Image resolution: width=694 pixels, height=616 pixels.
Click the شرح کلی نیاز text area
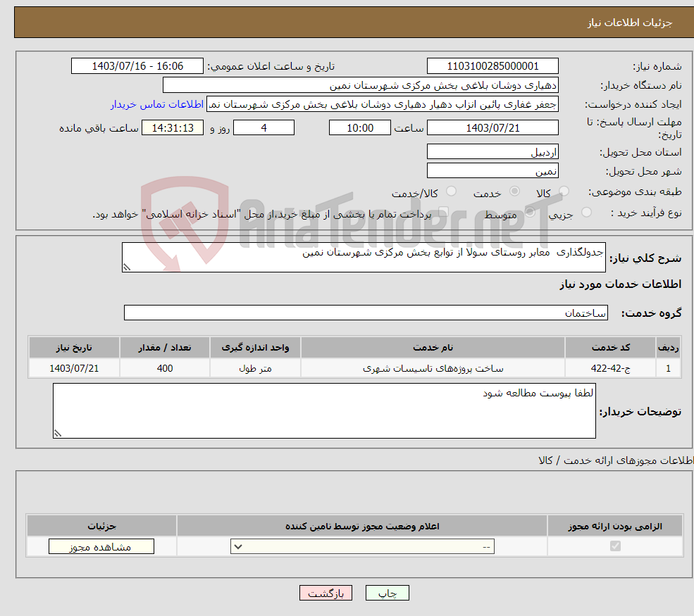point(364,257)
